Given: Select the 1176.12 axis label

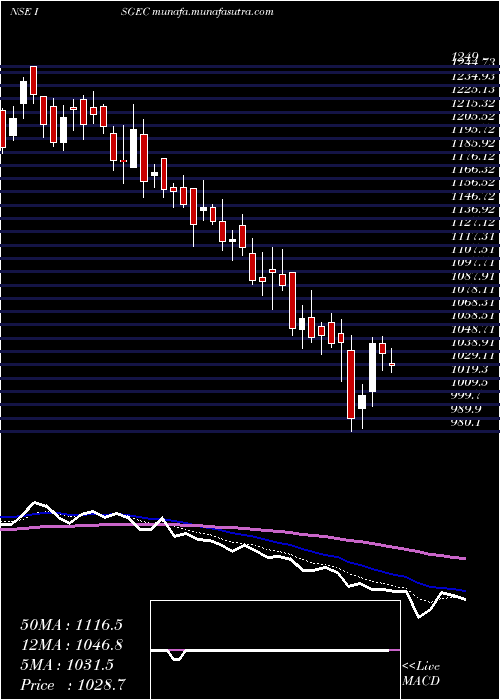Looking at the screenshot, I should click(x=473, y=157).
